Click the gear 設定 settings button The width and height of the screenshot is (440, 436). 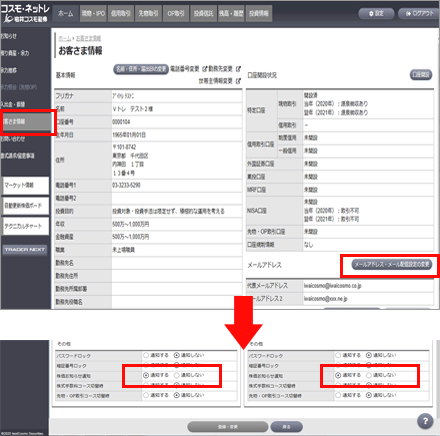click(376, 14)
